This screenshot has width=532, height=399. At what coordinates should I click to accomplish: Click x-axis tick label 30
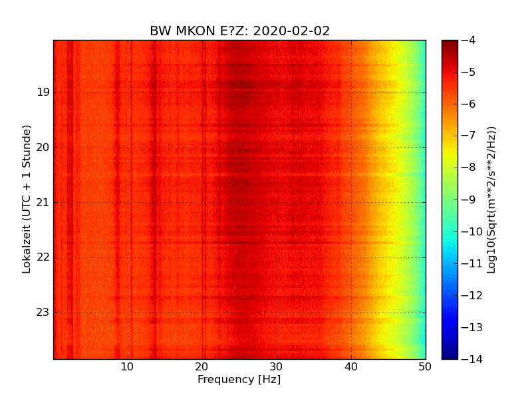click(277, 367)
